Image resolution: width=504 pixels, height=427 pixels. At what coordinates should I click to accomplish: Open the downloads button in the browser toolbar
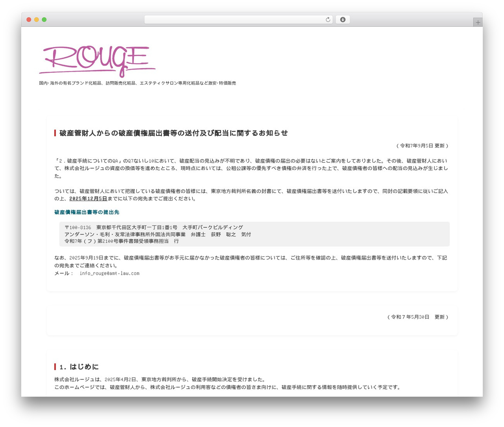pos(343,20)
